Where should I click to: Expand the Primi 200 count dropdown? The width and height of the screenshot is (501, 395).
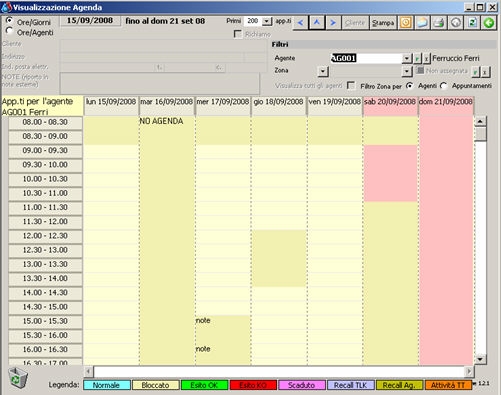(267, 21)
